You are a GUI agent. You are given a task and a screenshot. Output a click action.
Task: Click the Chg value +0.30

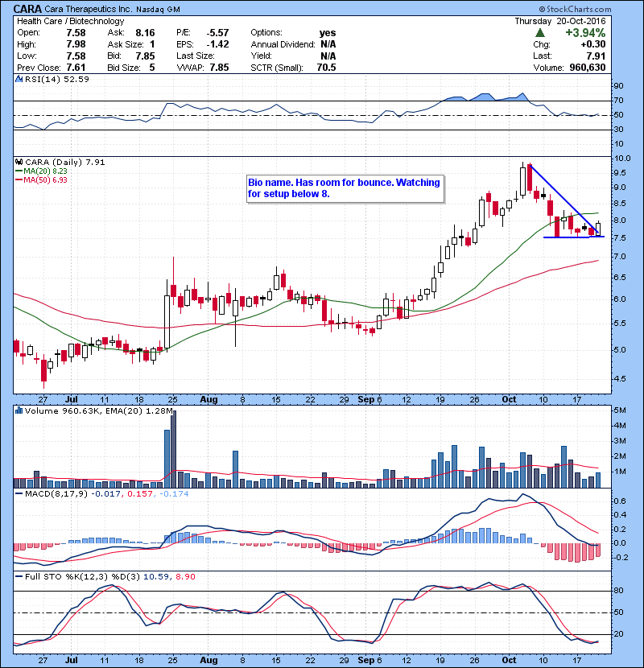(x=592, y=44)
